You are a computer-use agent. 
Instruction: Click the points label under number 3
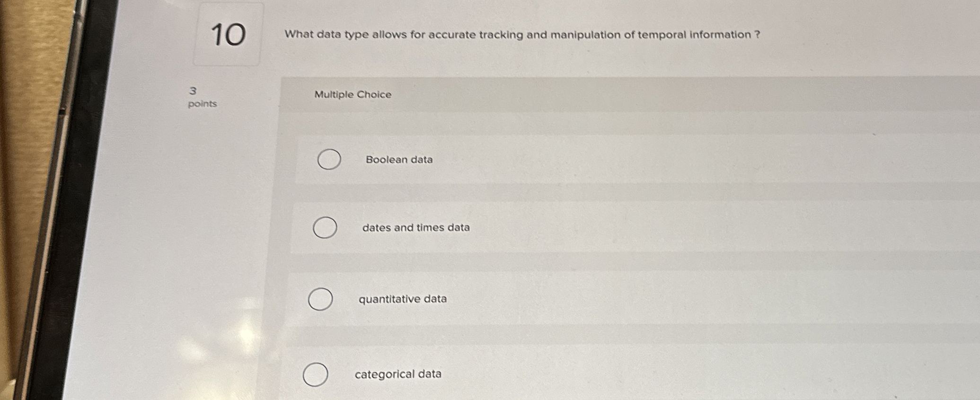click(x=203, y=105)
